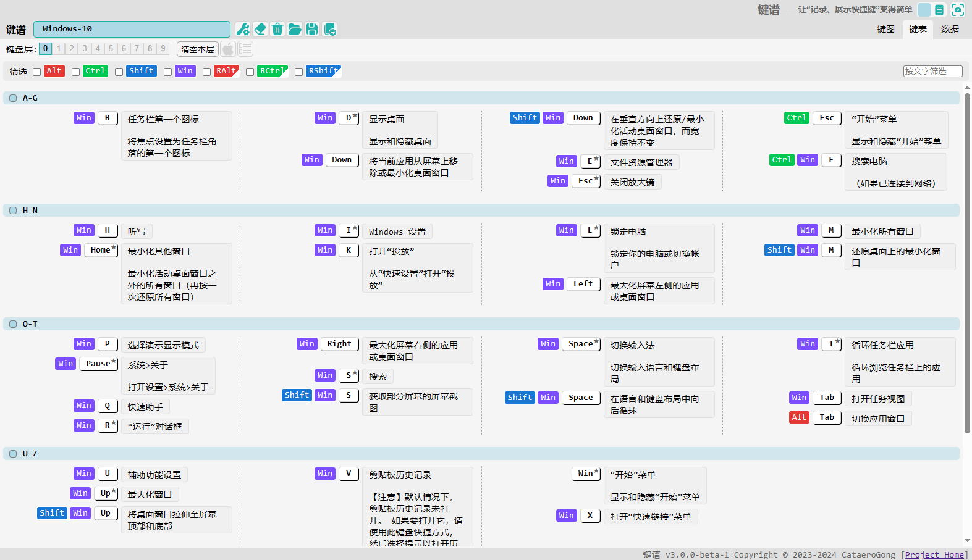972x560 pixels.
Task: Click the list view icon beside Apple icon
Action: pyautogui.click(x=245, y=49)
